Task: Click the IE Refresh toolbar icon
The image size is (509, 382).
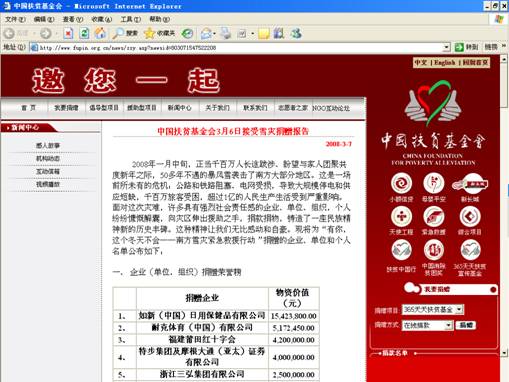Action: [x=84, y=33]
